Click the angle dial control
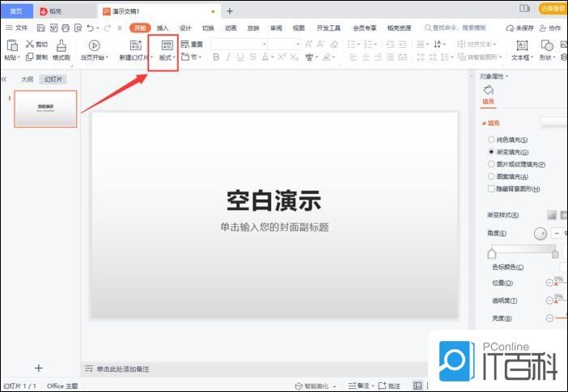The width and height of the screenshot is (568, 392). pyautogui.click(x=540, y=234)
